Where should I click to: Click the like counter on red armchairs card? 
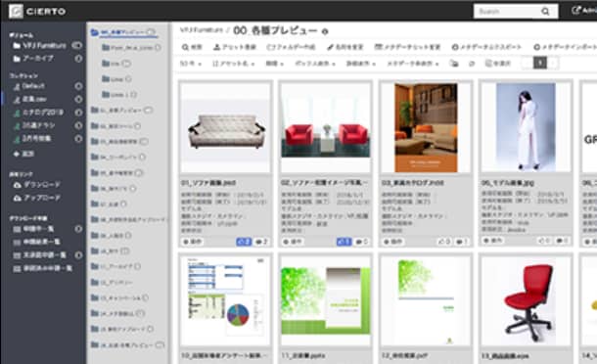[x=344, y=242]
